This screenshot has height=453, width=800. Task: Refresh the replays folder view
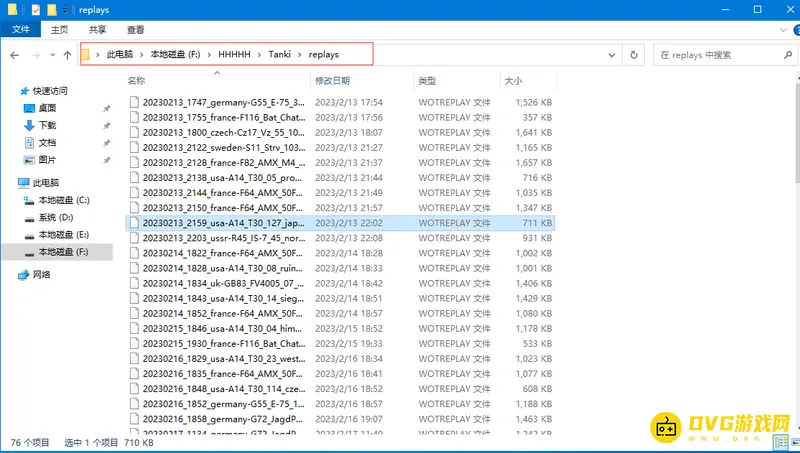(634, 55)
